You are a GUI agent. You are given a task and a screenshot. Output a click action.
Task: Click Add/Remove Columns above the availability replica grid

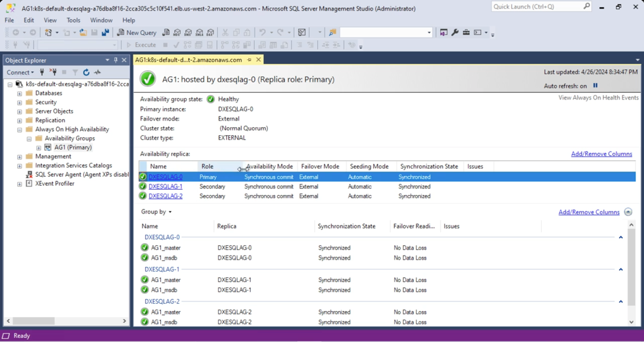[601, 154]
